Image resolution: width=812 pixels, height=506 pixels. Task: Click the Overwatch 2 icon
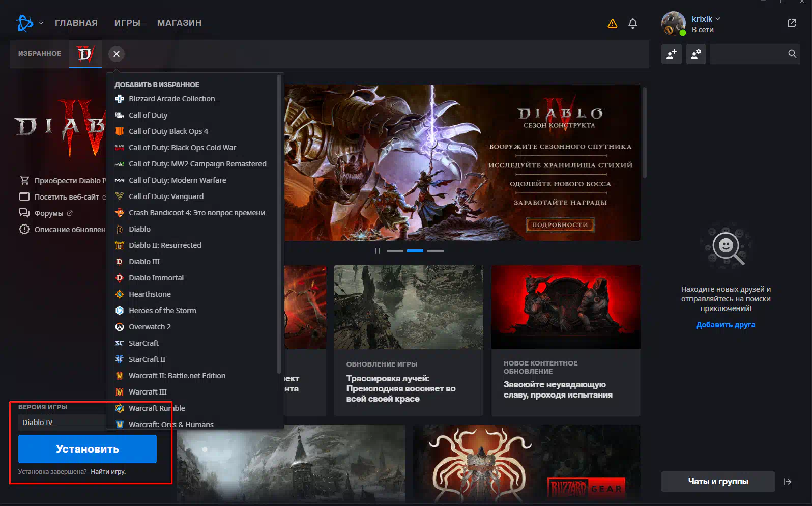[x=120, y=327]
